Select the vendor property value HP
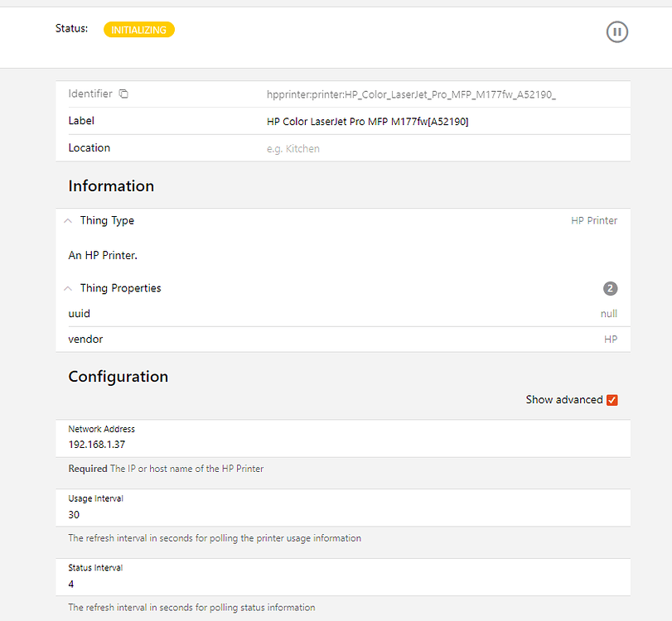The width and height of the screenshot is (672, 621). (611, 339)
